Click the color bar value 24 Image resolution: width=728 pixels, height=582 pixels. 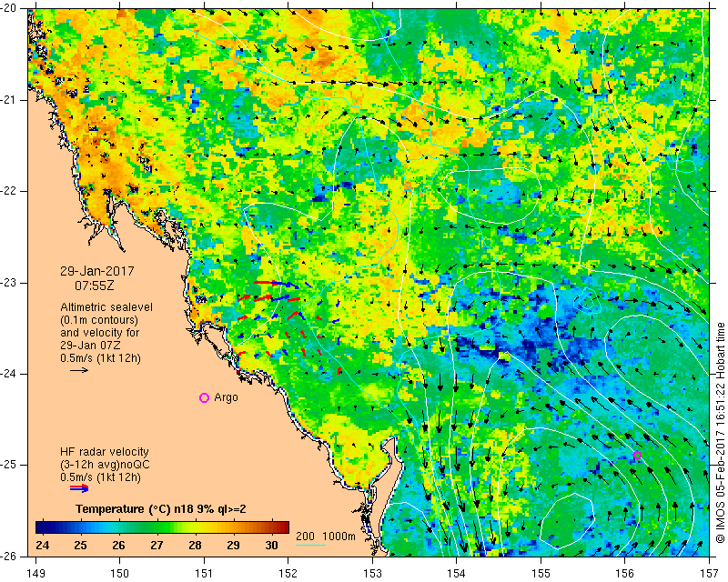[42, 545]
